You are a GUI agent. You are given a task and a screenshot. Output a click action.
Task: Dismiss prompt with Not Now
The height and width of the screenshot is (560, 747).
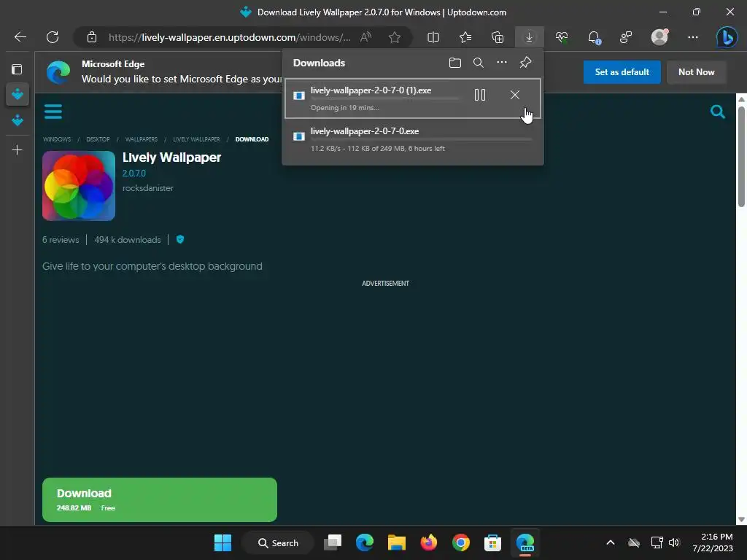click(696, 72)
